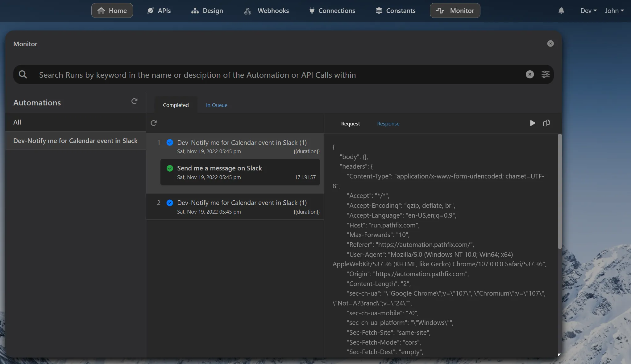
Task: Open the Send me a message on Slack step
Action: (x=240, y=172)
